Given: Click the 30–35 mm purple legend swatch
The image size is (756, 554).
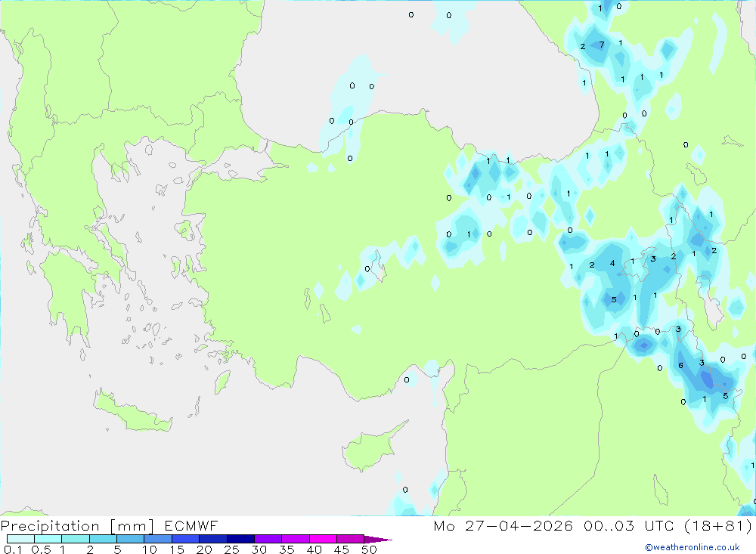Looking at the screenshot, I should (268, 539).
